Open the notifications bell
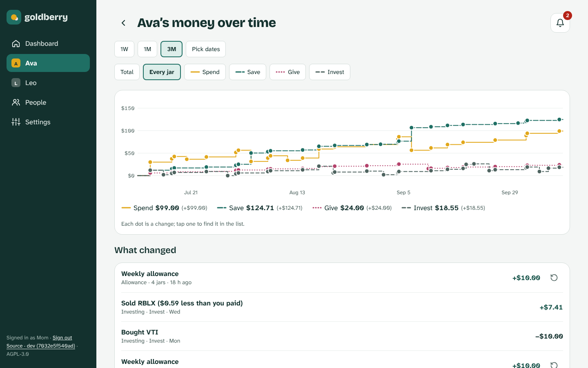This screenshot has height=368, width=588. click(x=560, y=23)
